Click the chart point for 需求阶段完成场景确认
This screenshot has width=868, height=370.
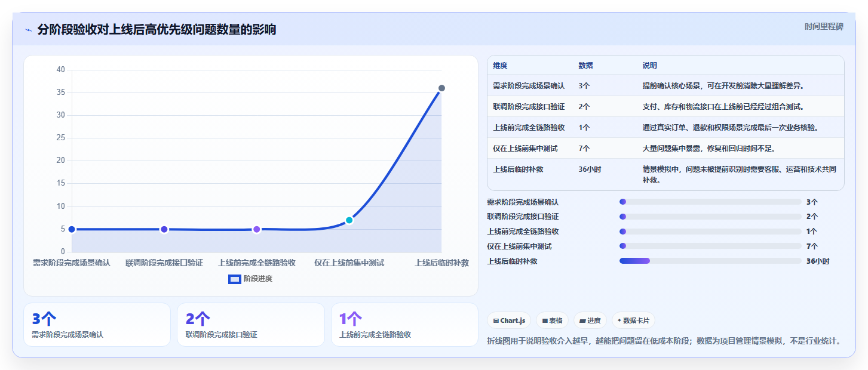click(x=72, y=229)
